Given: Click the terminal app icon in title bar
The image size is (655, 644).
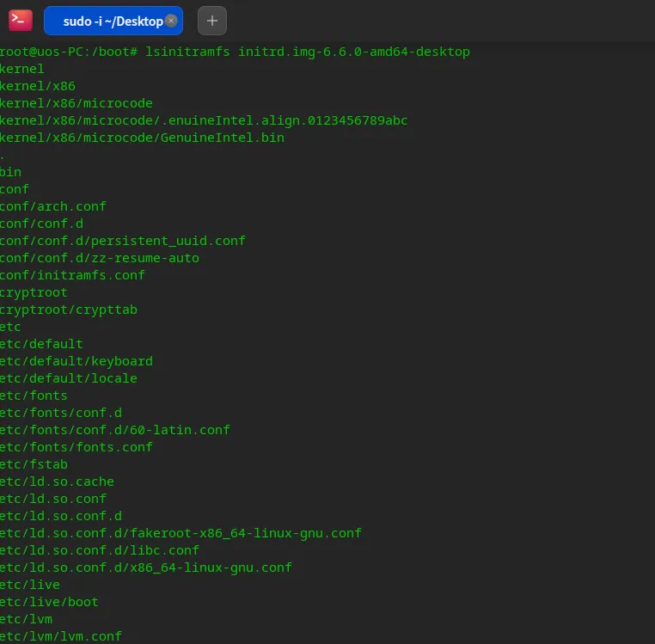Looking at the screenshot, I should (x=21, y=21).
